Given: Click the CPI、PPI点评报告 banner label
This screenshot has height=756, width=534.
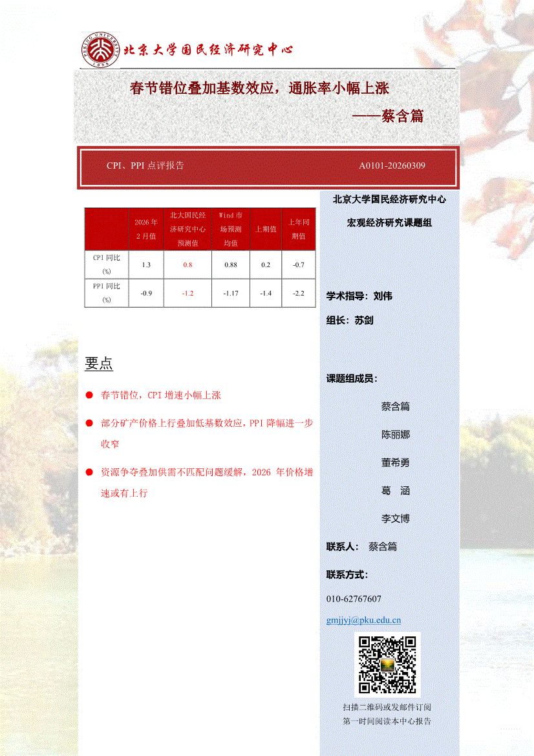Looking at the screenshot, I should [x=145, y=166].
